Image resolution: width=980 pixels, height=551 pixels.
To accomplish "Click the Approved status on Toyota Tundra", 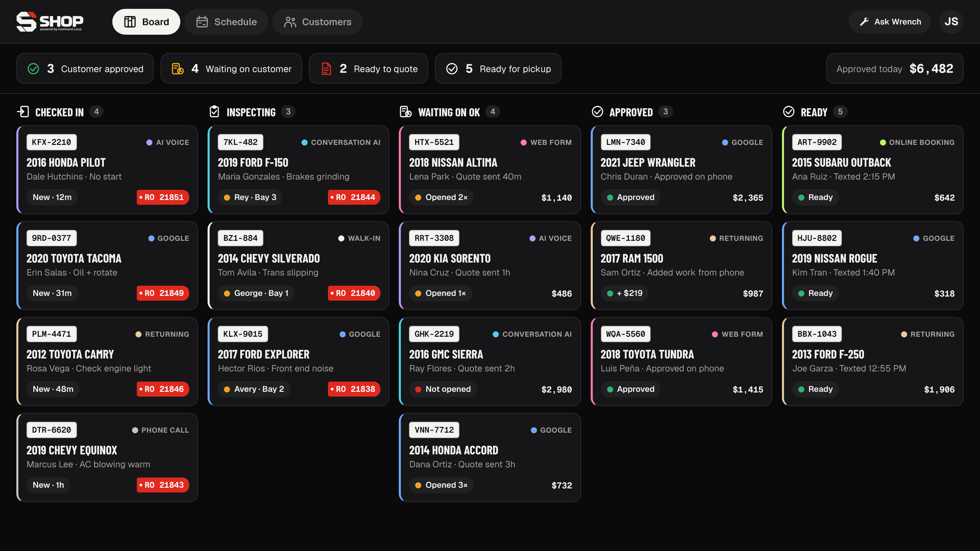I will pyautogui.click(x=630, y=389).
